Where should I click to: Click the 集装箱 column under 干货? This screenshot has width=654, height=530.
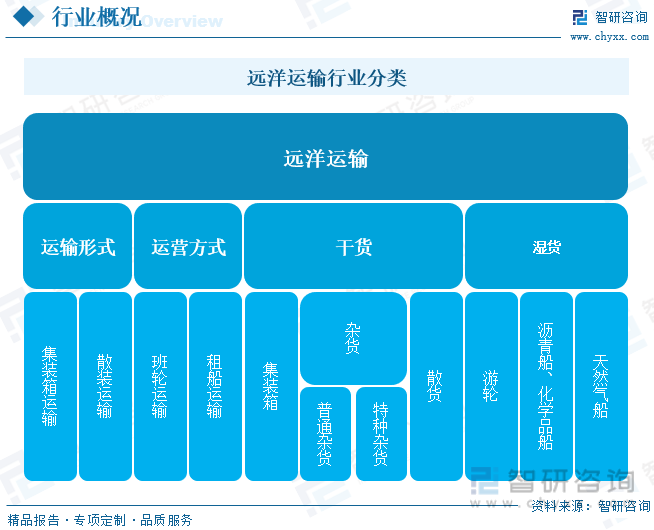point(272,386)
